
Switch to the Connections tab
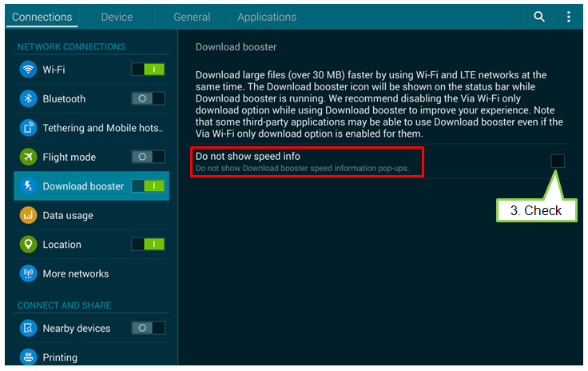[x=42, y=17]
